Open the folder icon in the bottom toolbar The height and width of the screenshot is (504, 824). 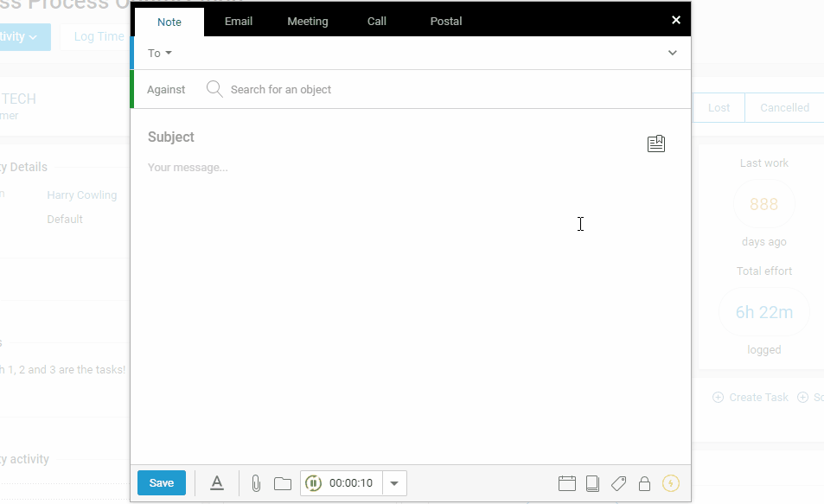tap(283, 483)
